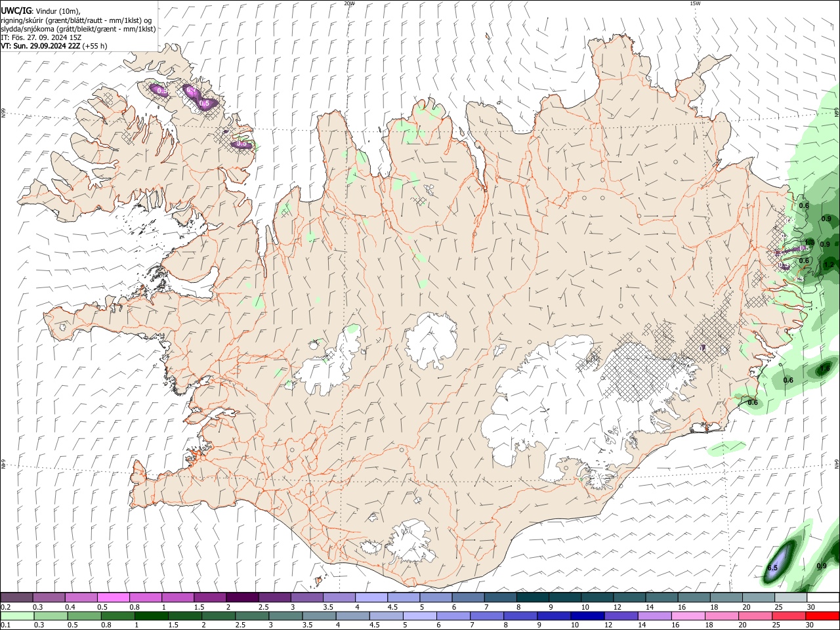The height and width of the screenshot is (630, 840).
Task: Pick the bright pink 0.5 snow legend swatch
Action: 113,597
